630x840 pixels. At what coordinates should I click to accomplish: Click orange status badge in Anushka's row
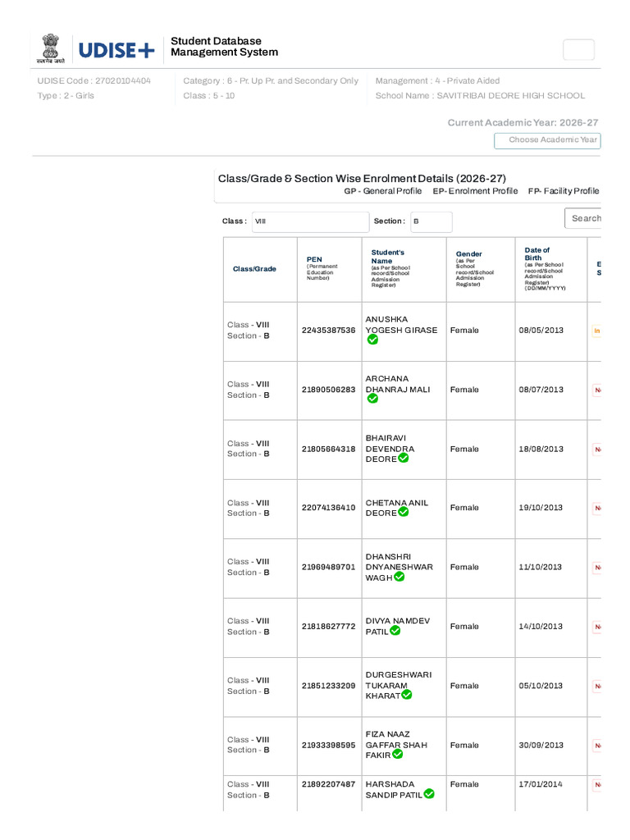pyautogui.click(x=596, y=331)
